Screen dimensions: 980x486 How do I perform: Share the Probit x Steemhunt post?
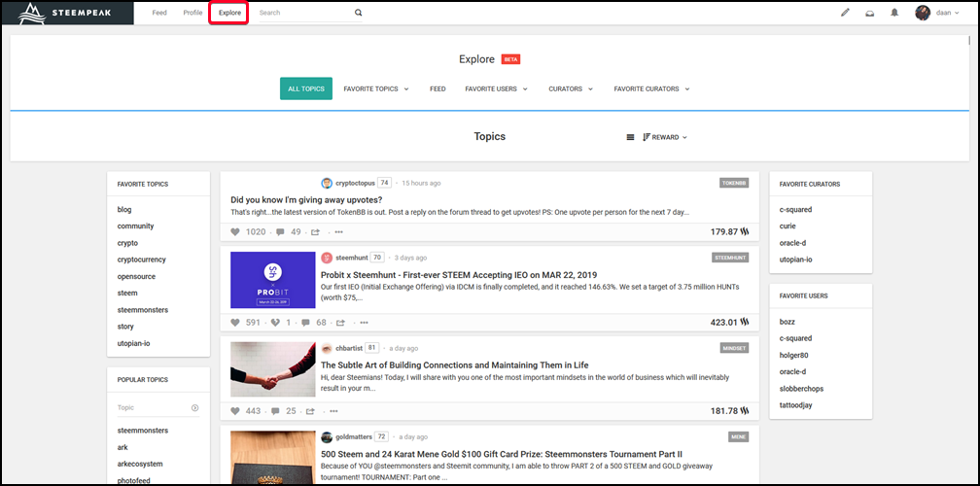coord(340,323)
